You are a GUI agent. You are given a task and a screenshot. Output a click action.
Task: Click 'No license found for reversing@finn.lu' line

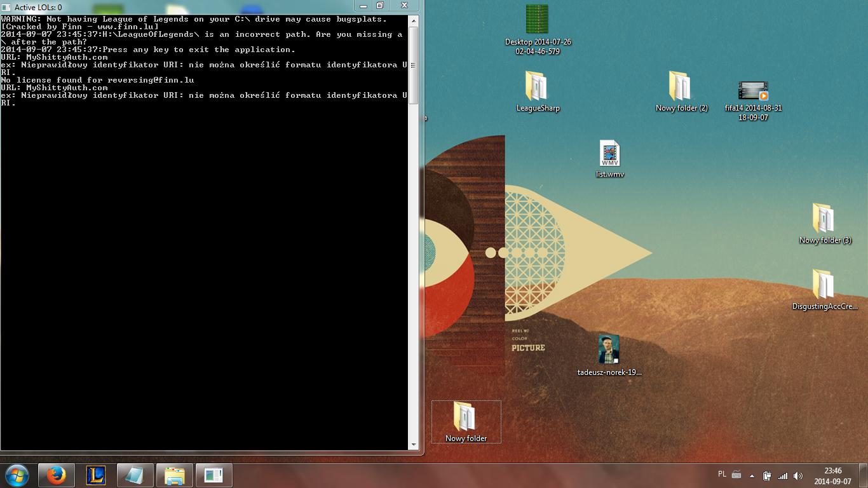pos(97,80)
